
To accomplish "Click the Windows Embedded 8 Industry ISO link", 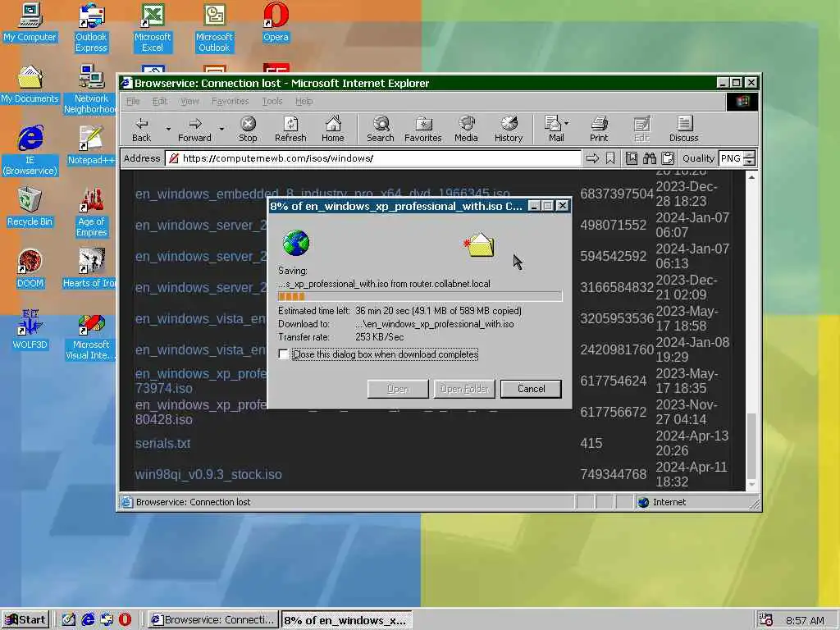I will 322,194.
